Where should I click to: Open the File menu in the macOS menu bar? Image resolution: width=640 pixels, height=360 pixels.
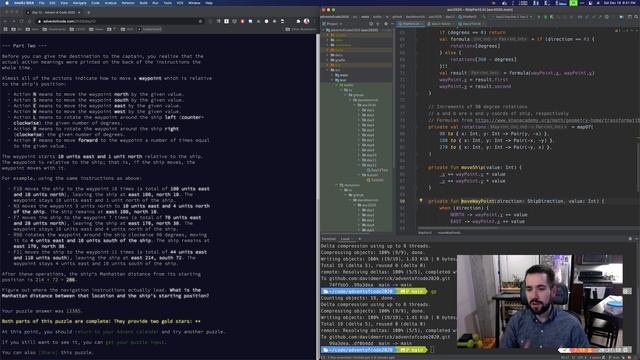(x=42, y=3)
